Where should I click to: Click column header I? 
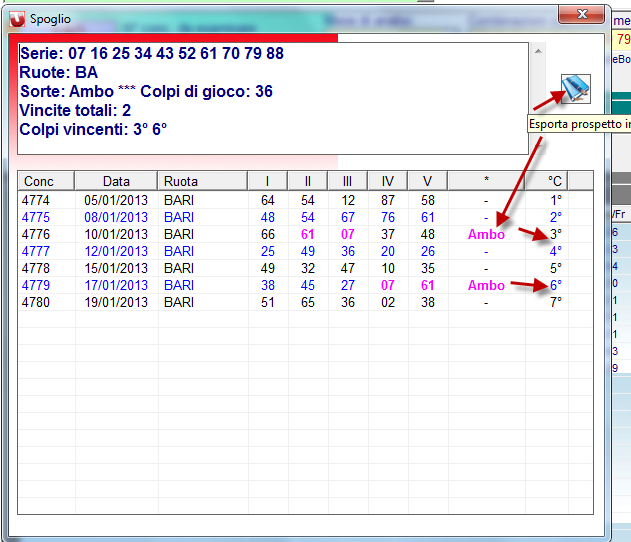click(267, 181)
